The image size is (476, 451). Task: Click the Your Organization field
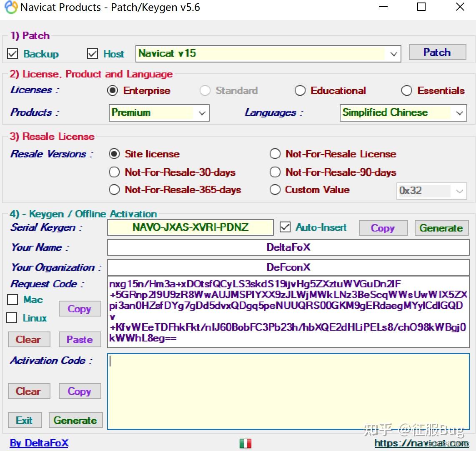tap(288, 267)
